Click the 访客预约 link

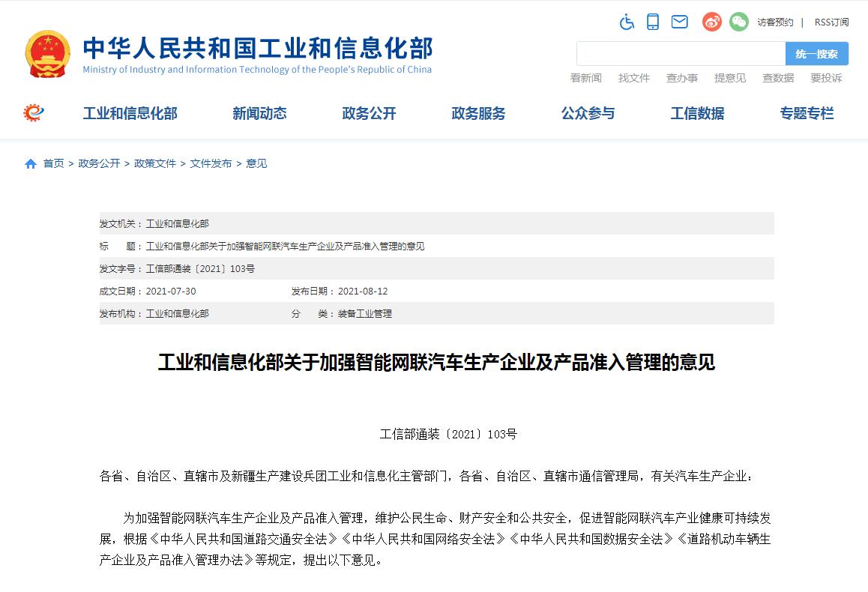click(775, 22)
